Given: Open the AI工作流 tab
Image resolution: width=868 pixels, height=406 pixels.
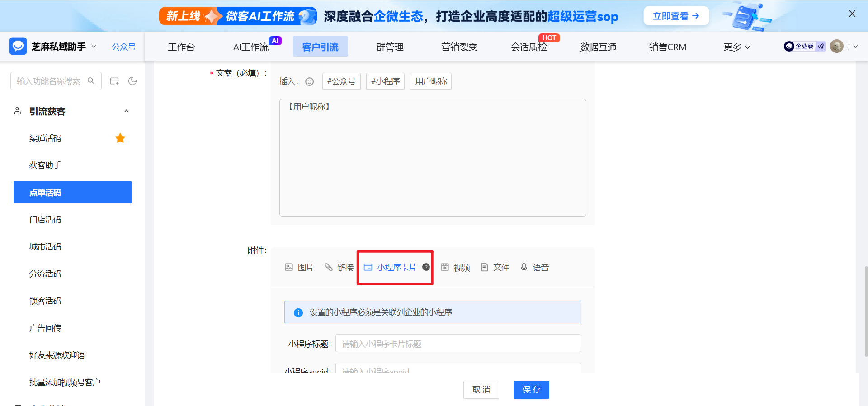Looking at the screenshot, I should click(x=251, y=47).
